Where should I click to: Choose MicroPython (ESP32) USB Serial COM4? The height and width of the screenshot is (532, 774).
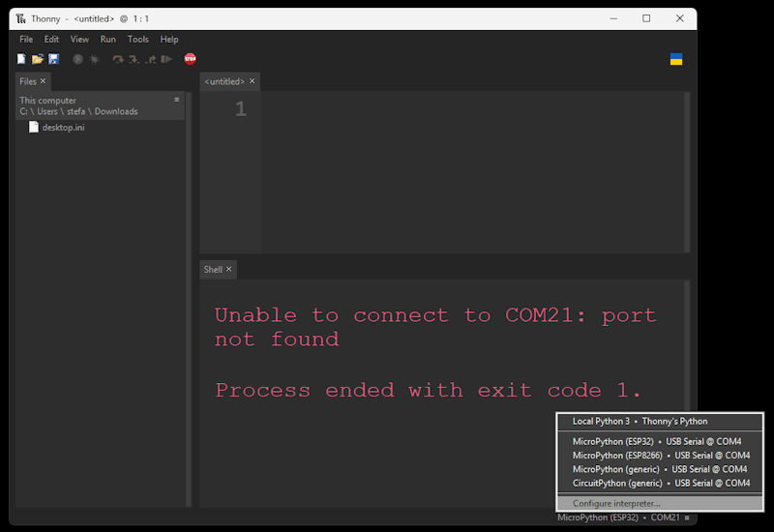coord(660,442)
